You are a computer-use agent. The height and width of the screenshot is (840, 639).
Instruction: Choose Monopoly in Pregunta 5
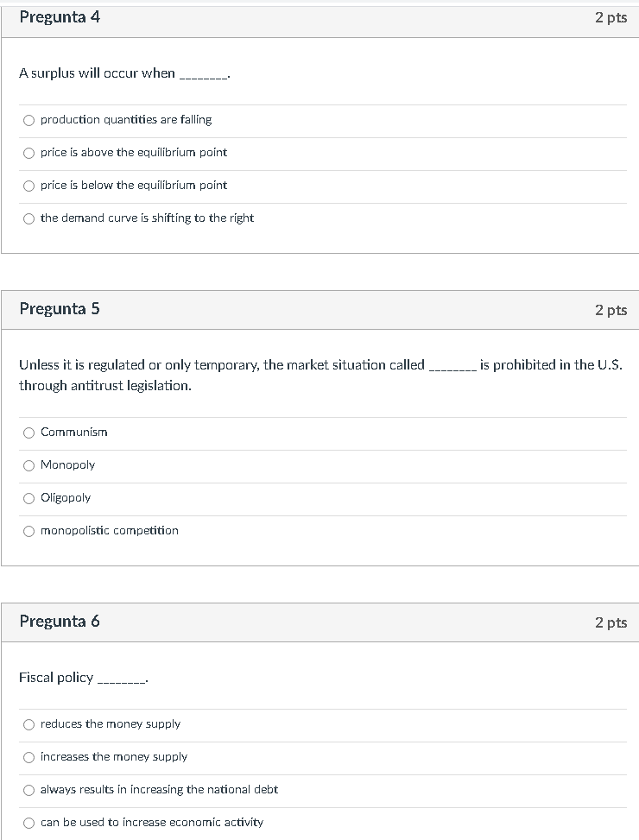click(x=28, y=465)
